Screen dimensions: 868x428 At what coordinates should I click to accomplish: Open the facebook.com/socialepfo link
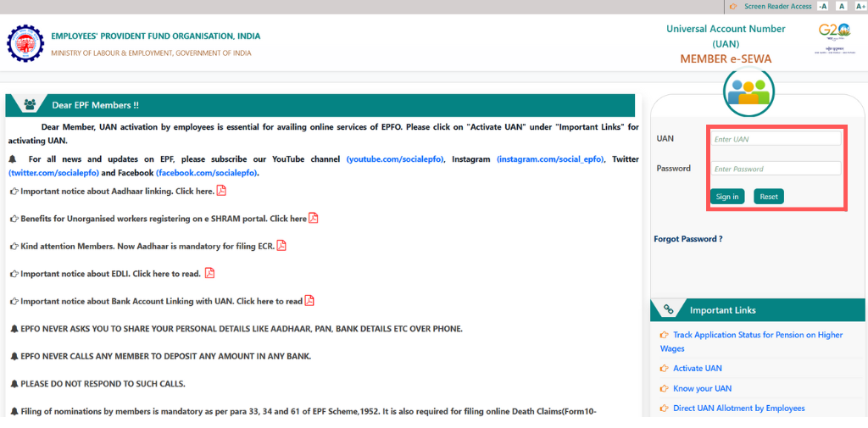207,173
